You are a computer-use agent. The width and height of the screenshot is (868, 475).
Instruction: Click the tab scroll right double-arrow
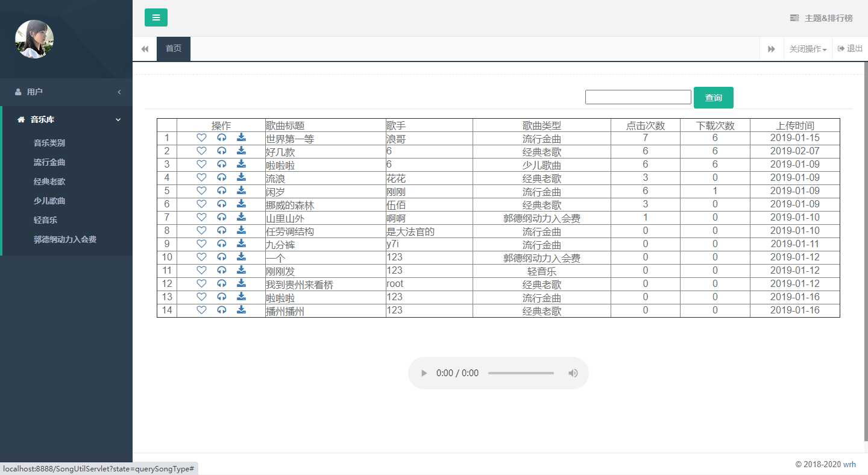pos(772,49)
